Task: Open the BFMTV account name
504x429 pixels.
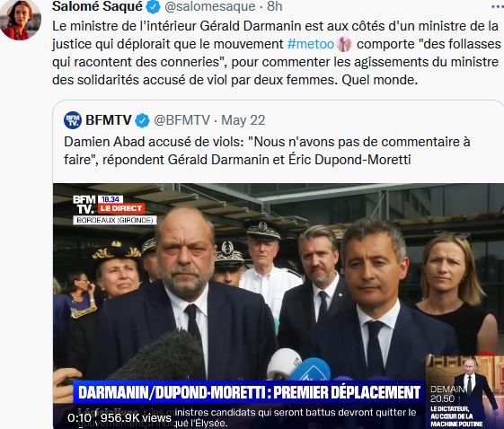Action: pyautogui.click(x=109, y=120)
